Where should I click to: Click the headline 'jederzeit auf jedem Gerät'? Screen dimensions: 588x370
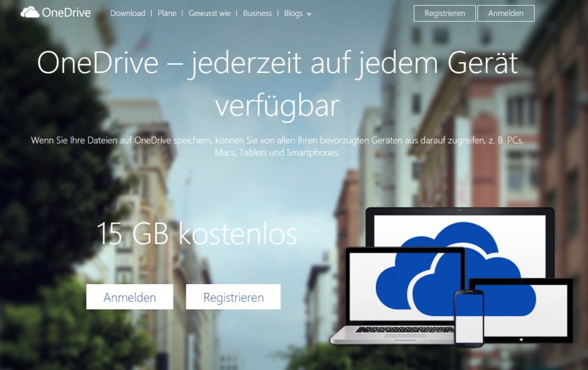(354, 64)
